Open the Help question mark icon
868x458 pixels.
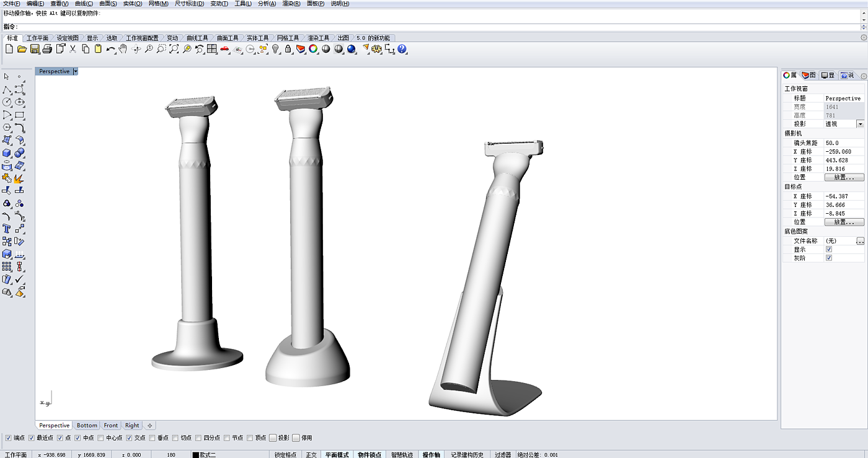[402, 49]
